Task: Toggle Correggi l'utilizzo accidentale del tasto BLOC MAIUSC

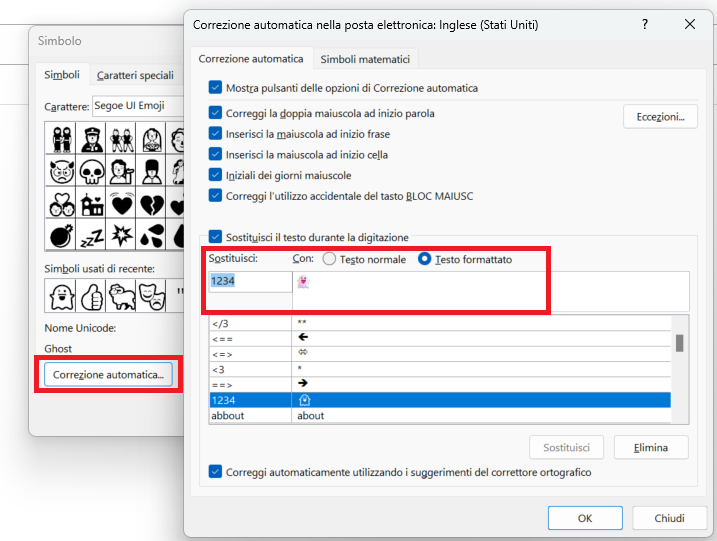Action: tap(215, 196)
